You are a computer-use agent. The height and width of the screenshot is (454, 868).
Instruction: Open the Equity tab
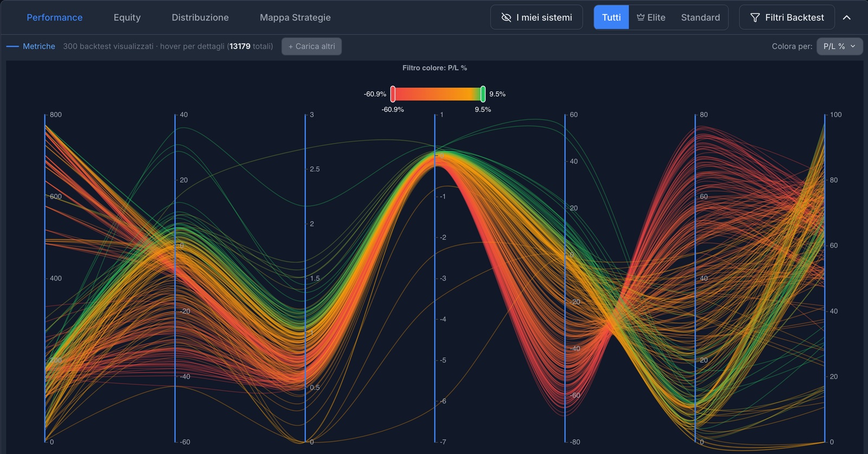pos(127,17)
